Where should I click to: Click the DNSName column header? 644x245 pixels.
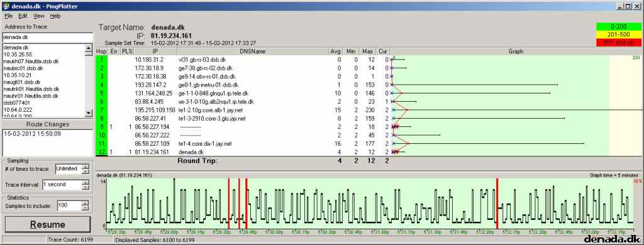tap(253, 52)
